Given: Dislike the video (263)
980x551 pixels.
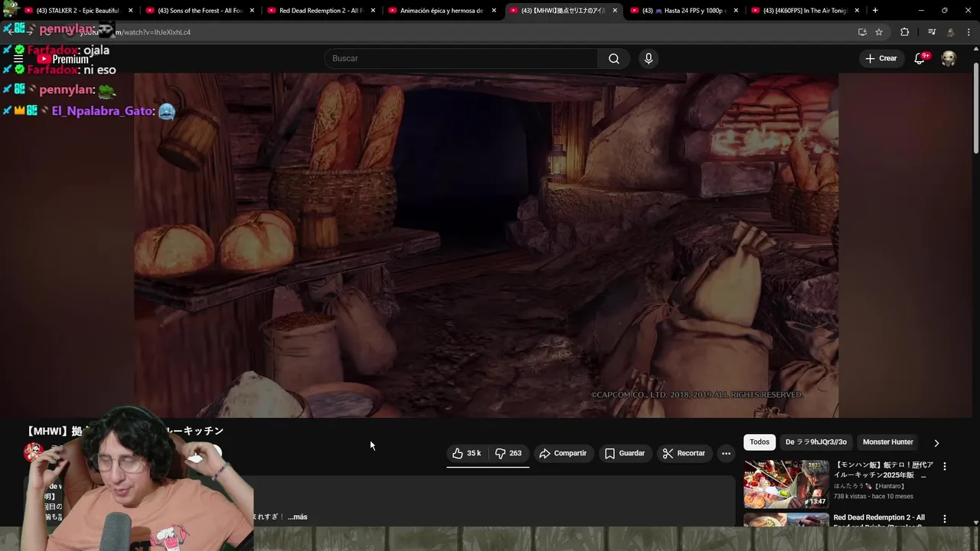Looking at the screenshot, I should [508, 453].
